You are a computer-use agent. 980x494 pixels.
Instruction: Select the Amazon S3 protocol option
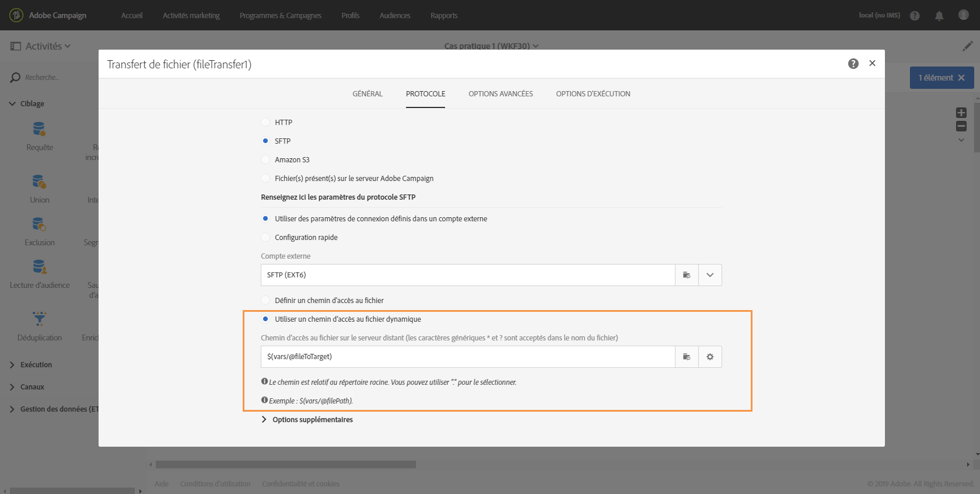265,159
